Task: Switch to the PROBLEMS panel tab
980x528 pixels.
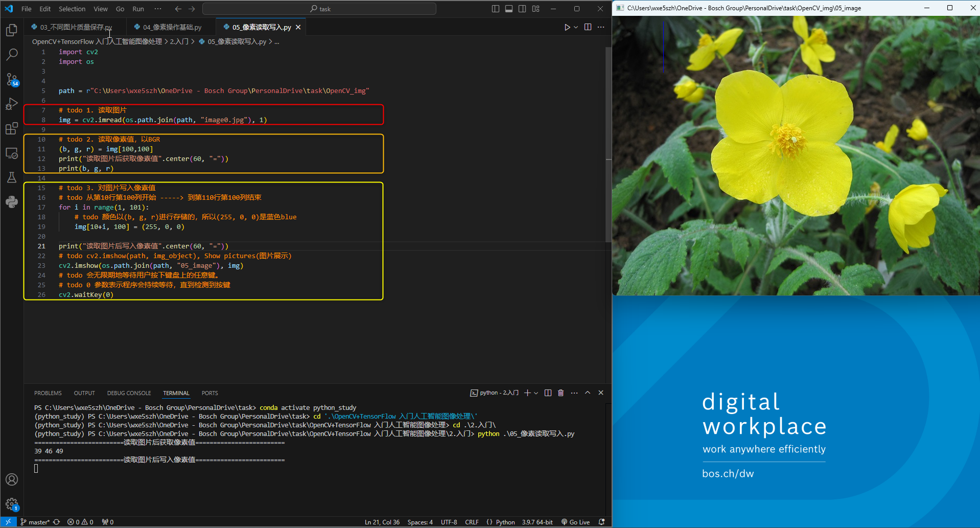Action: click(x=48, y=393)
